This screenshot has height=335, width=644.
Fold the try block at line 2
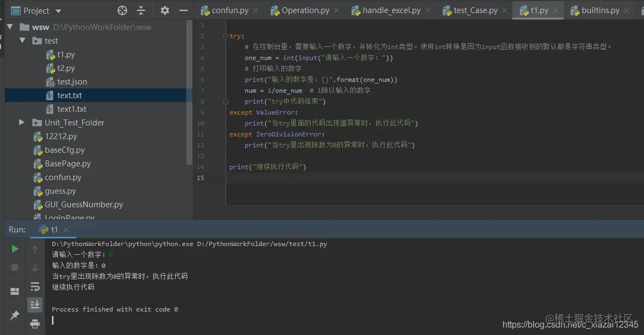pos(226,36)
